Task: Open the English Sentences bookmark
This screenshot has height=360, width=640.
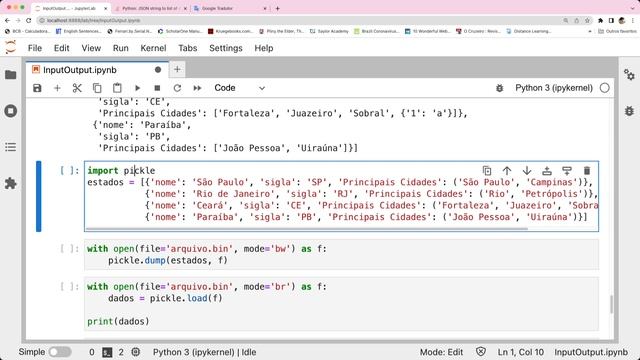Action: tap(79, 31)
